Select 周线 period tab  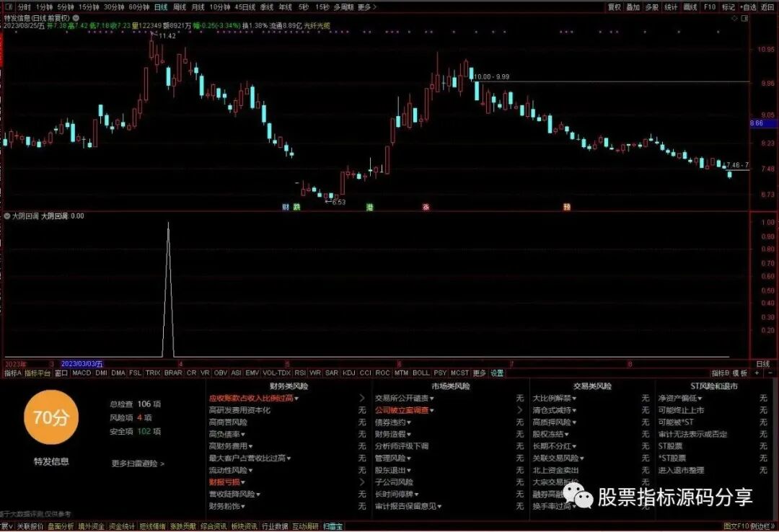point(180,7)
